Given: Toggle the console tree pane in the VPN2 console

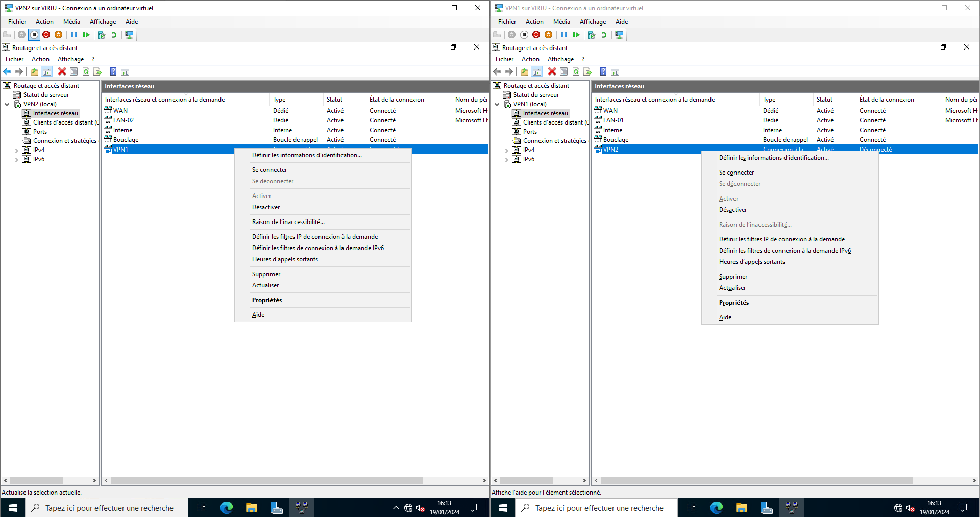Looking at the screenshot, I should [x=46, y=72].
